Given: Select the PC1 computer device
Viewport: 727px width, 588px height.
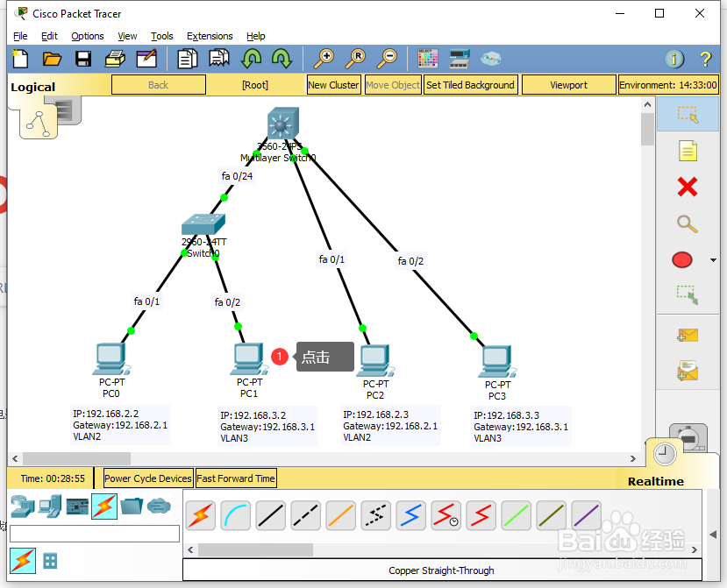Looking at the screenshot, I should pyautogui.click(x=249, y=359).
